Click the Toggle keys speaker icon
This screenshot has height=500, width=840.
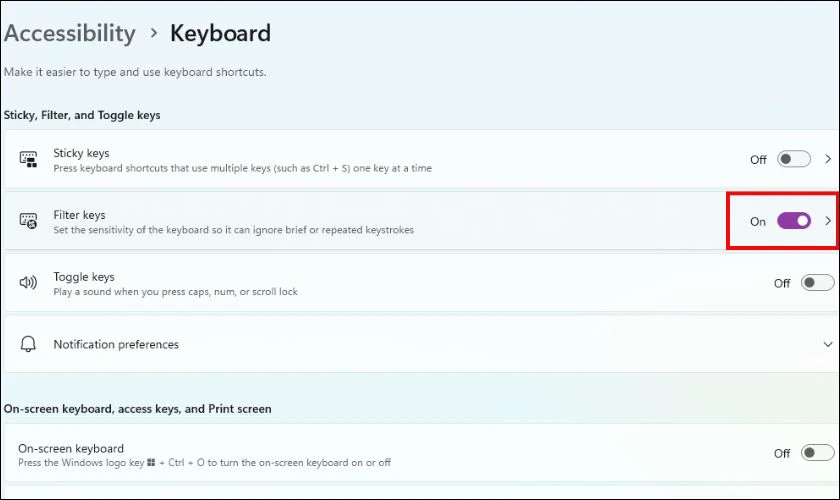tap(28, 282)
